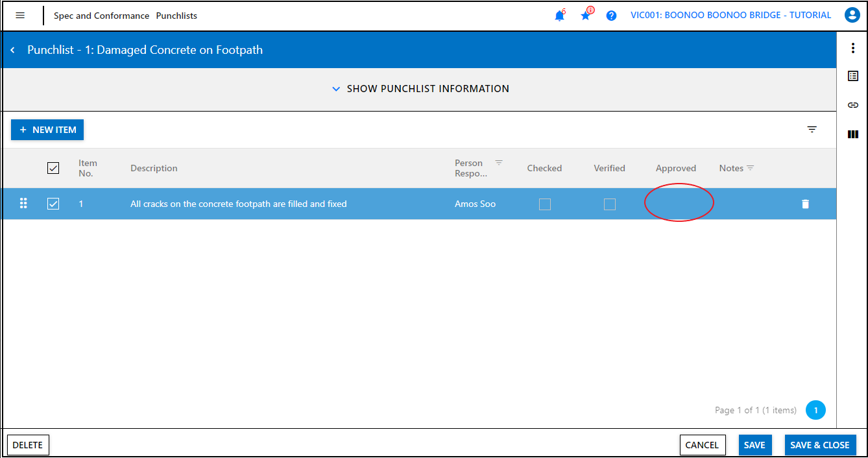Open the link icon in right sidebar

point(853,105)
